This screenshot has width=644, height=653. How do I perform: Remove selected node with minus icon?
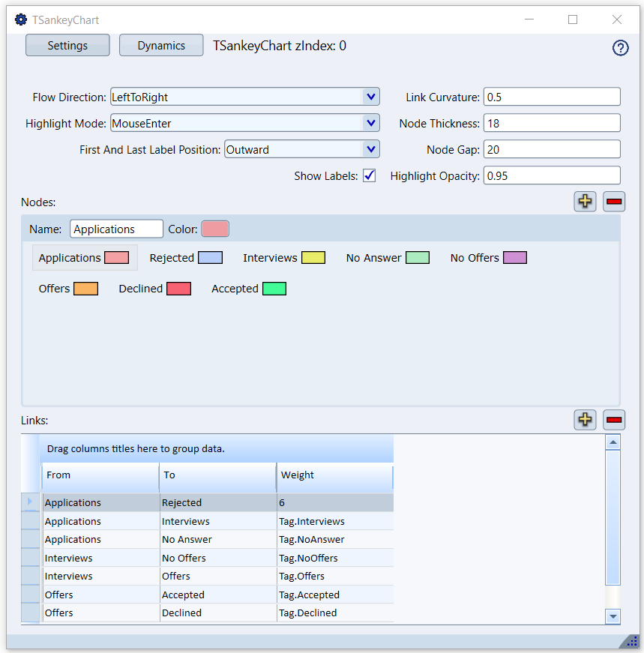[613, 201]
